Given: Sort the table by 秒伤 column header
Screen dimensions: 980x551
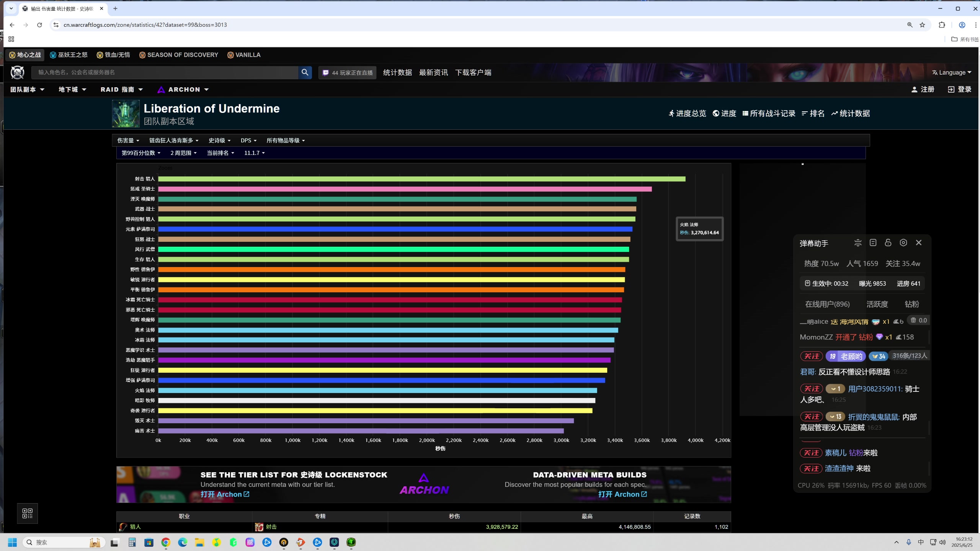Looking at the screenshot, I should tap(454, 516).
